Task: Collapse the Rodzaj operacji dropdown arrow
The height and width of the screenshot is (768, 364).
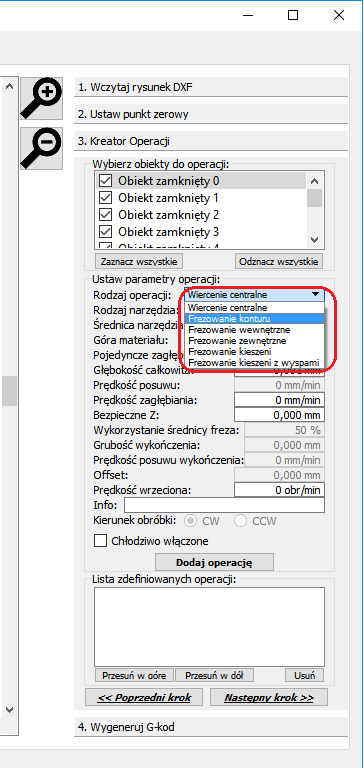Action: click(315, 295)
